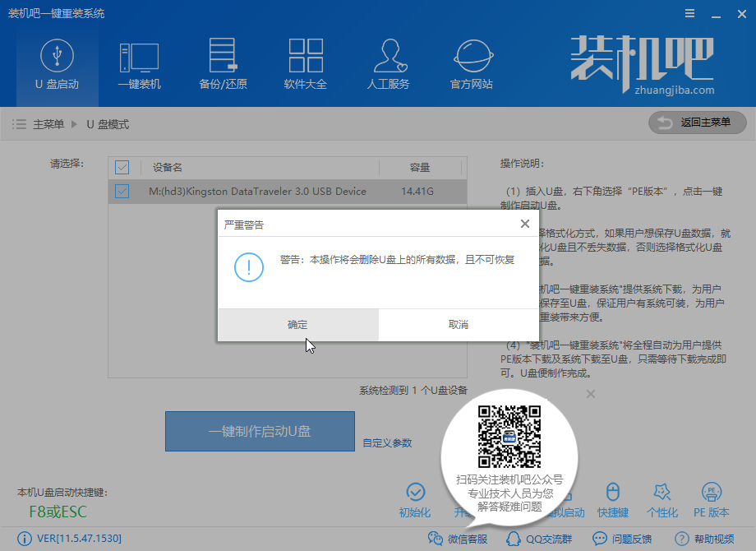Viewport: 756px width, 551px height.
Task: Open the U盘启动 section
Action: click(57, 64)
